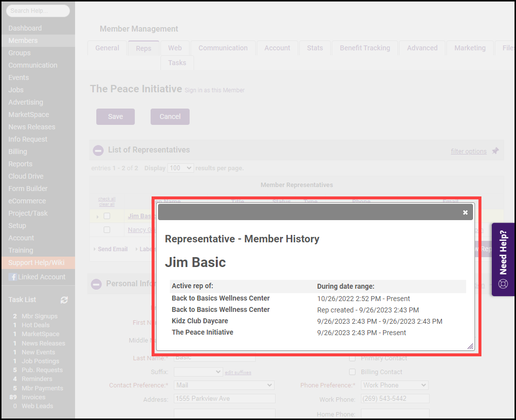The image size is (516, 420).
Task: Enable the Billing Contact checkbox
Action: [x=353, y=372]
